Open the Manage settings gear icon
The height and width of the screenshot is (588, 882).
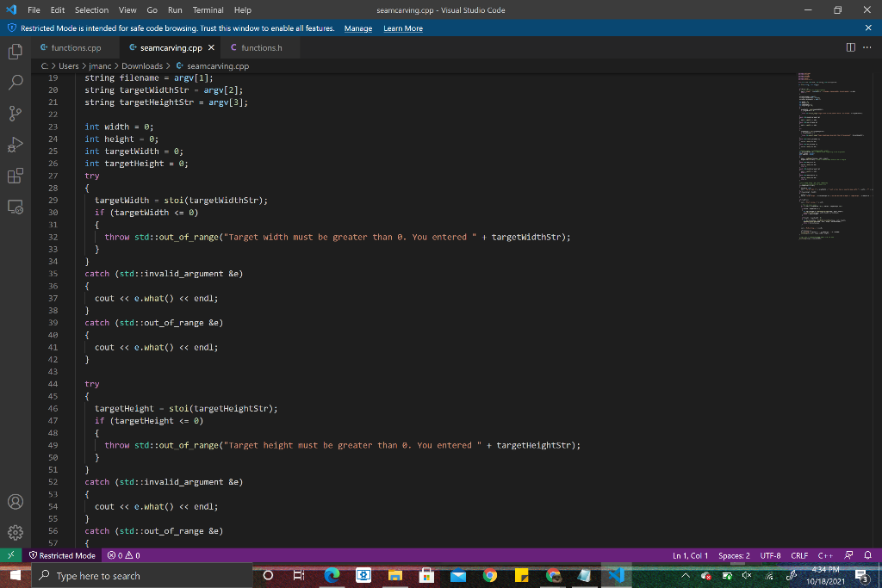[14, 532]
